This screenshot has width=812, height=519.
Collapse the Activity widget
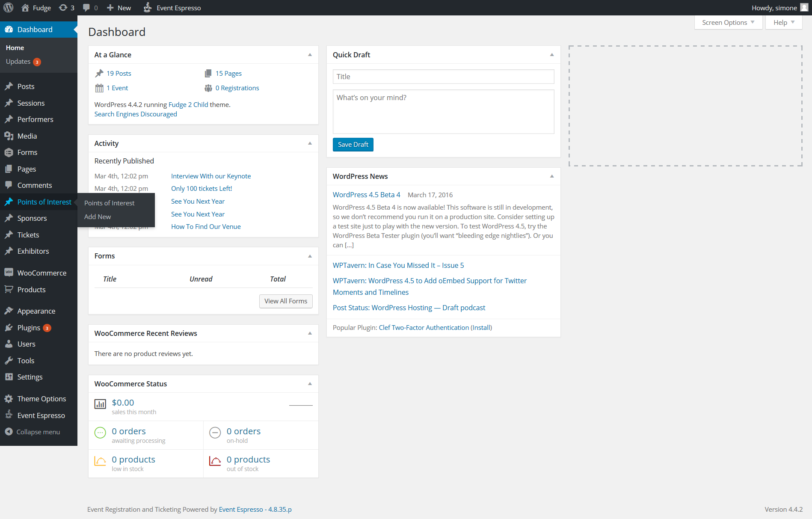[310, 143]
